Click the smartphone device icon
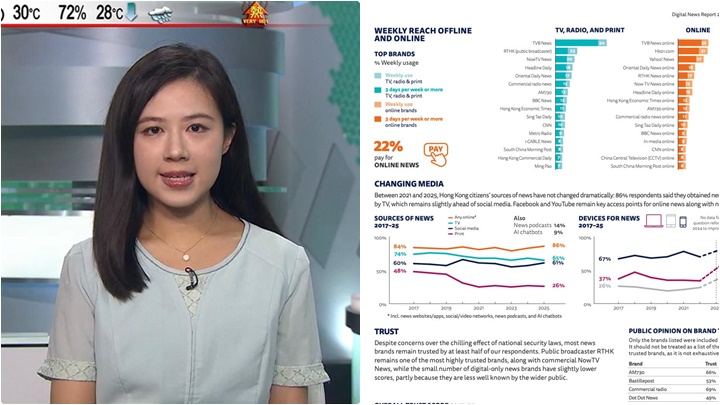Image resolution: width=720 pixels, height=405 pixels. [x=683, y=221]
